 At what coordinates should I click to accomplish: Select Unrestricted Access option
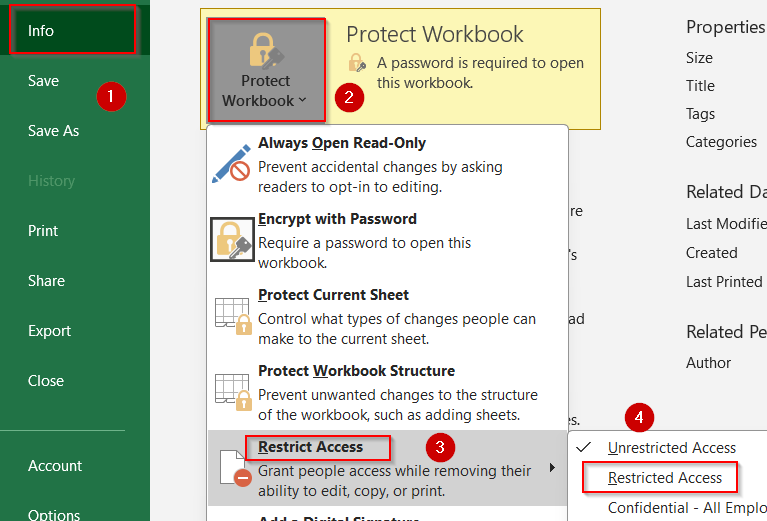pyautogui.click(x=672, y=448)
